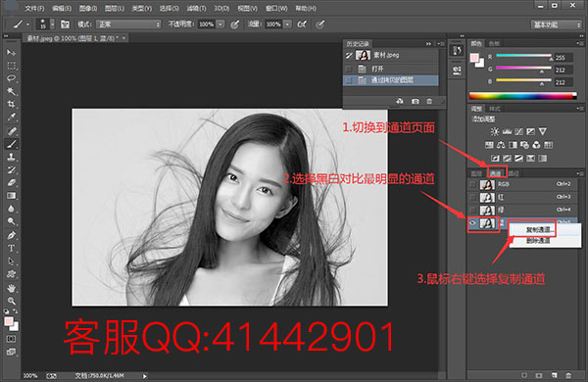Toggle visibility of the RGB channel
The image size is (588, 382).
click(473, 184)
